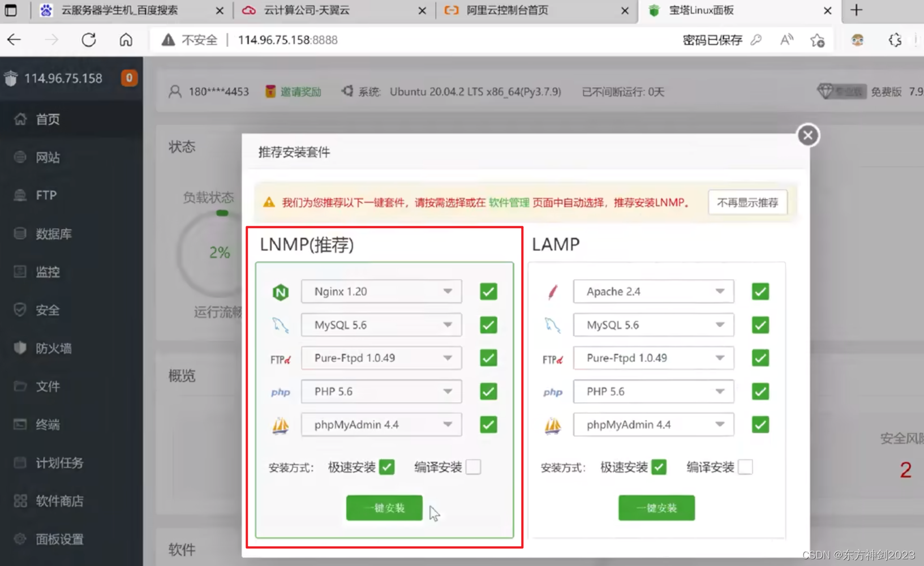Screen dimensions: 924x566
Task: Click the browser home icon
Action: click(126, 40)
